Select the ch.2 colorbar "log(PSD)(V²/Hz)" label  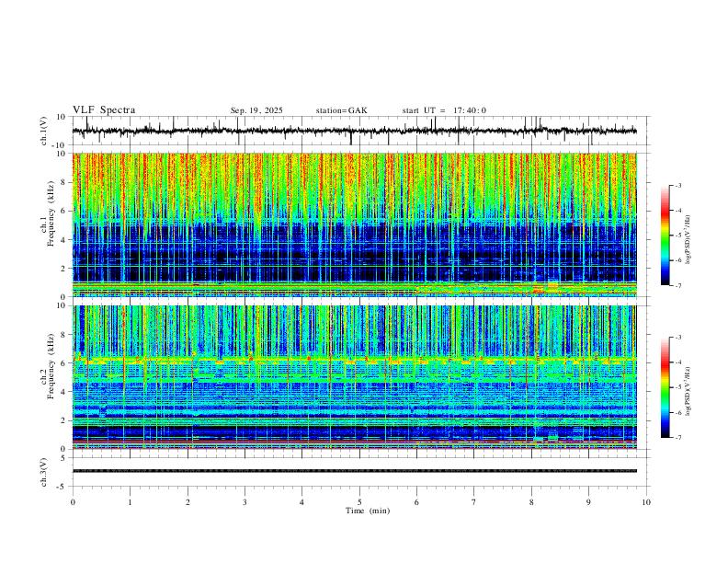click(688, 392)
